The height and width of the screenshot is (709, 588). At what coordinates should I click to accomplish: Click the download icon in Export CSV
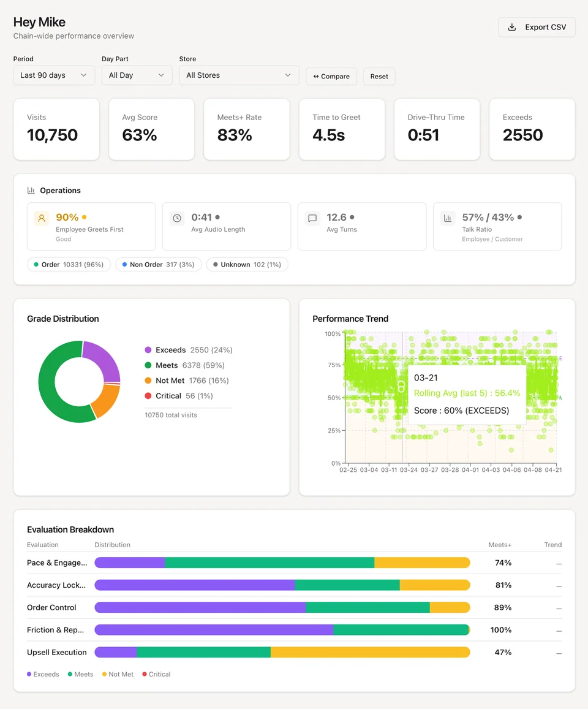point(511,27)
